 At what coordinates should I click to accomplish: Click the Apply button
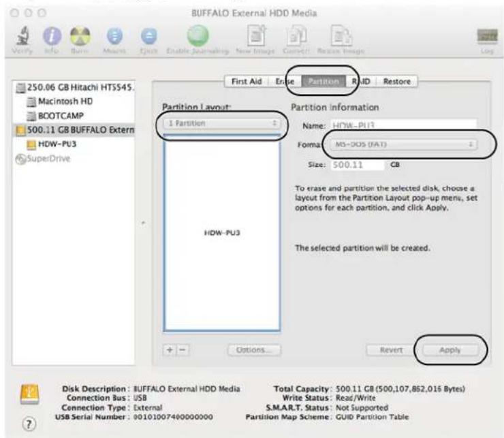pos(450,350)
